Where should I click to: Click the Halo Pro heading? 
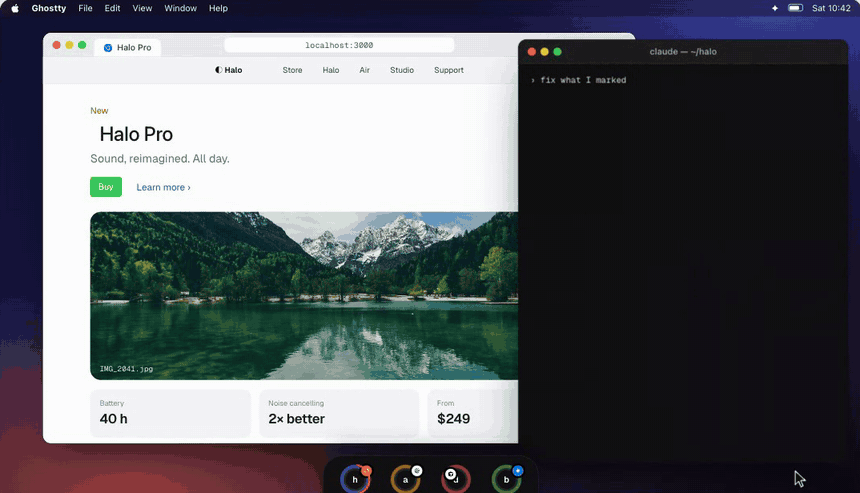point(136,134)
